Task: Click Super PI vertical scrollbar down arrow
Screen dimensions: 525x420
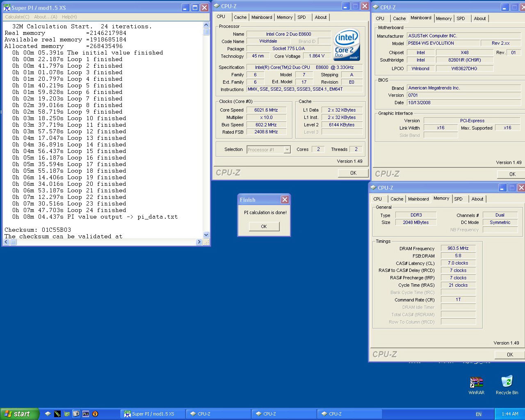Action: [206, 235]
